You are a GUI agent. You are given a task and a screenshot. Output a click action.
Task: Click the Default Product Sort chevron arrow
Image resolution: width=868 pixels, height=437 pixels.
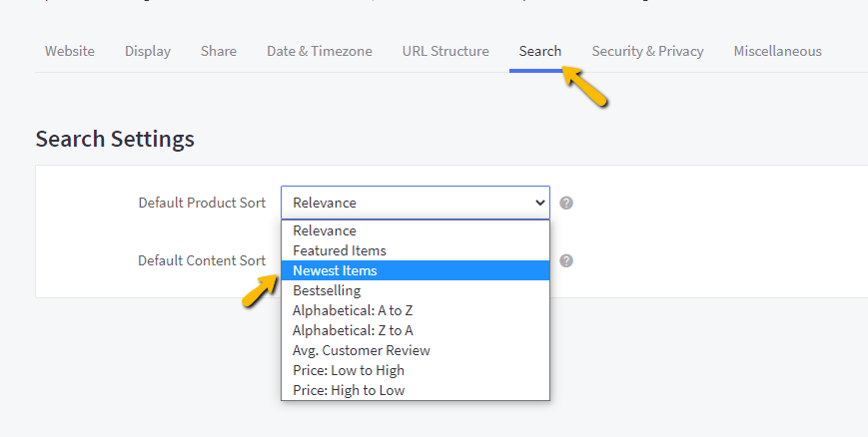[x=540, y=203]
